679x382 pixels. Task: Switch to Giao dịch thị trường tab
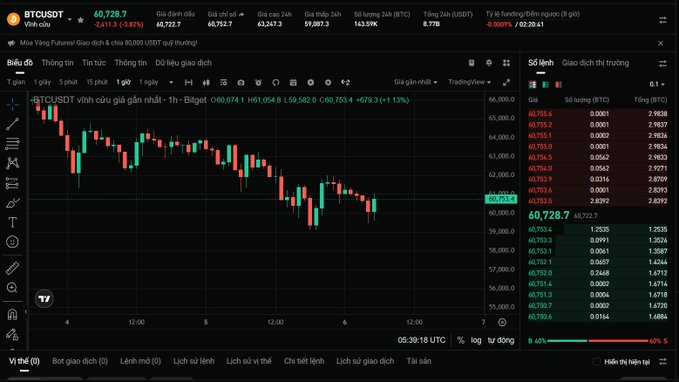595,63
